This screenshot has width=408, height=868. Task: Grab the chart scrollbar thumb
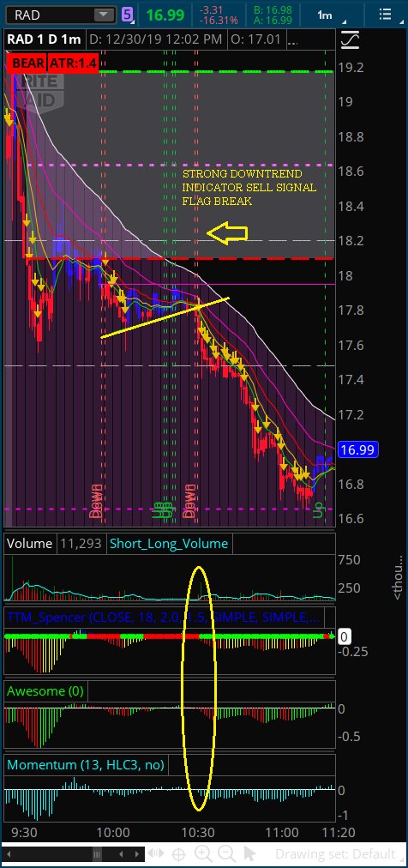point(96,853)
